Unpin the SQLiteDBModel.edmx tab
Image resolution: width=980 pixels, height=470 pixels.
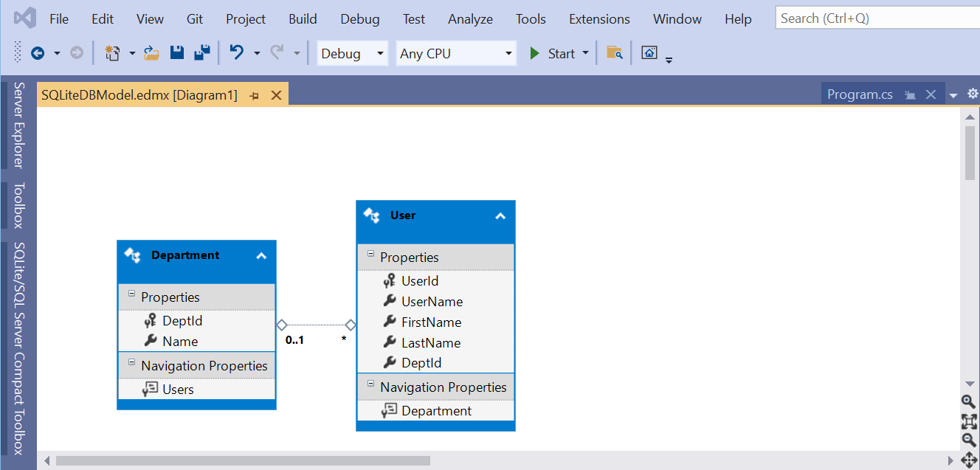pyautogui.click(x=254, y=94)
